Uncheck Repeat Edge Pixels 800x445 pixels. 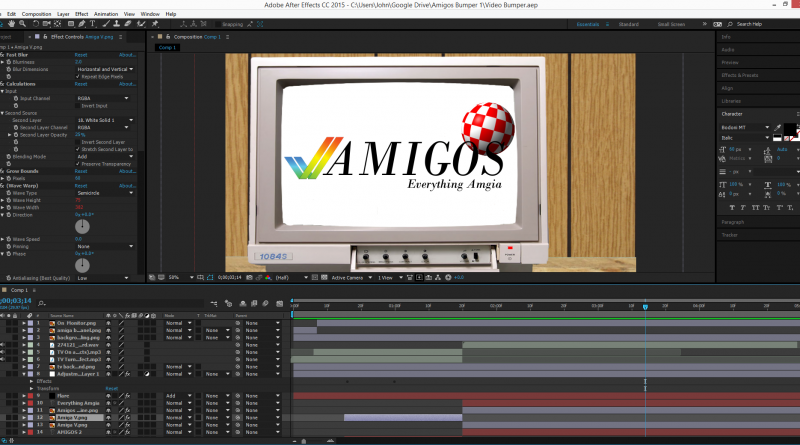pos(78,77)
